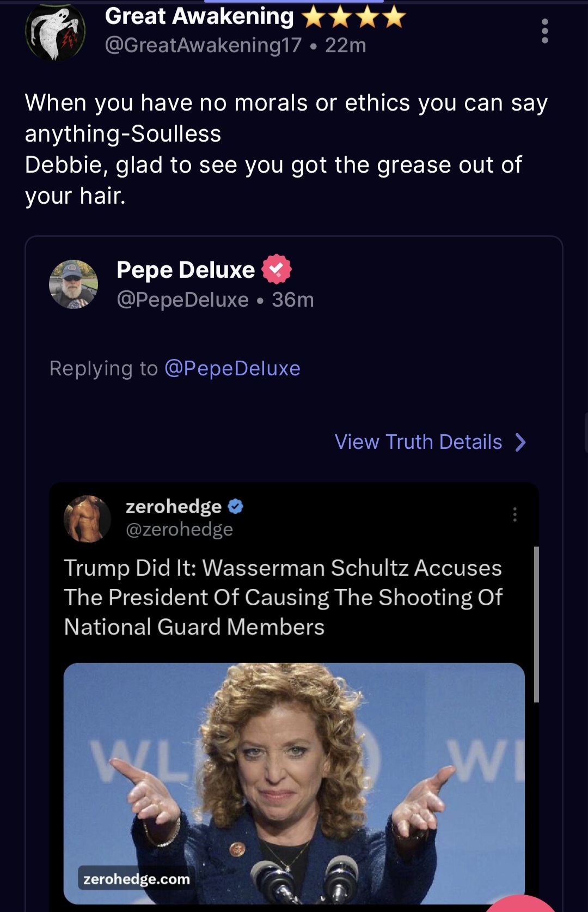Click the blue verified checkmark next to zerohedge
The width and height of the screenshot is (588, 912).
(x=234, y=507)
